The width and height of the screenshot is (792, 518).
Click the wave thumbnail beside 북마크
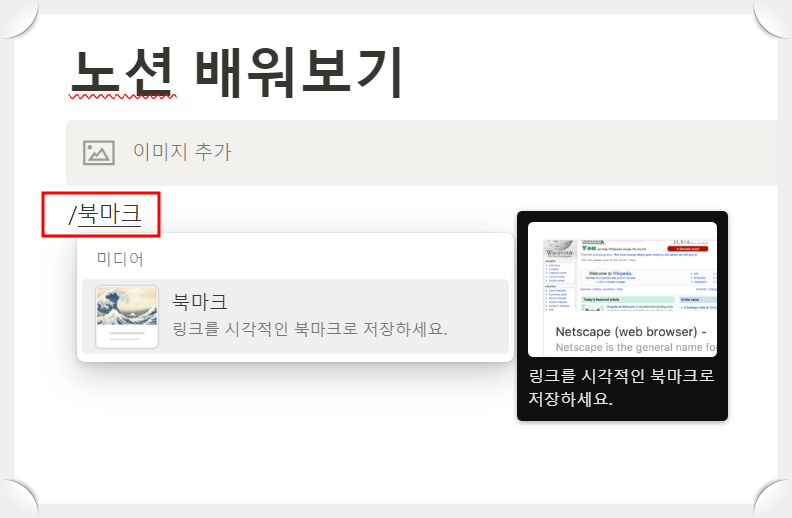click(x=127, y=317)
